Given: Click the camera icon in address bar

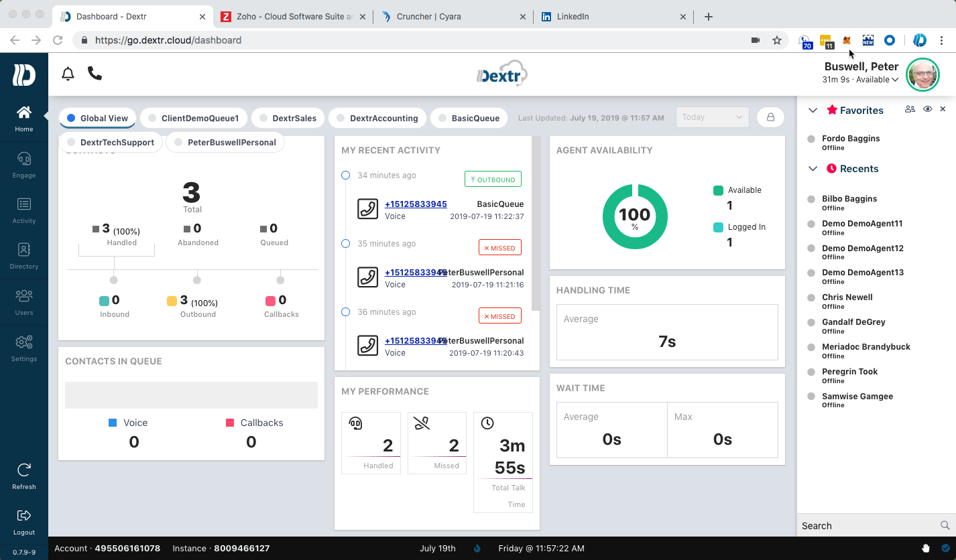Looking at the screenshot, I should (x=756, y=40).
